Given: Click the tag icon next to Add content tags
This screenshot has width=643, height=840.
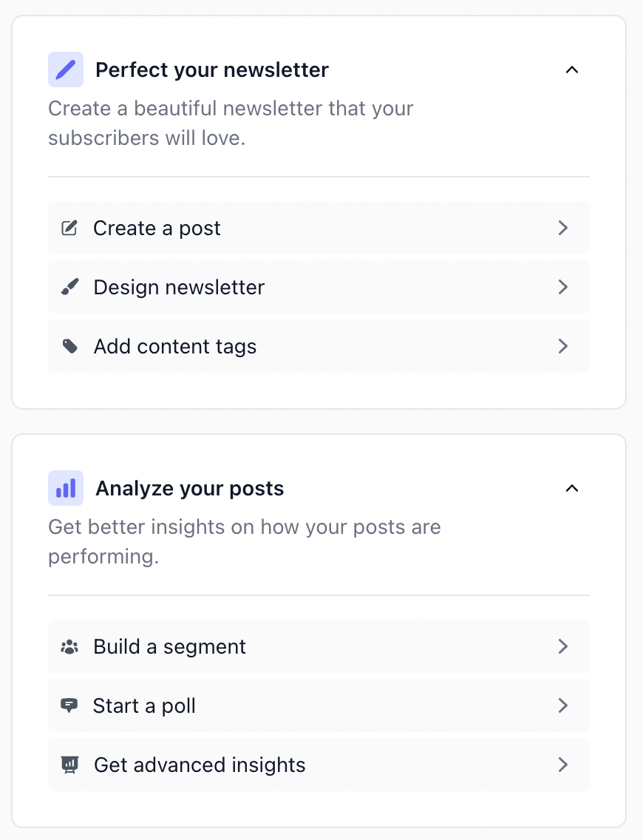Looking at the screenshot, I should pos(69,346).
